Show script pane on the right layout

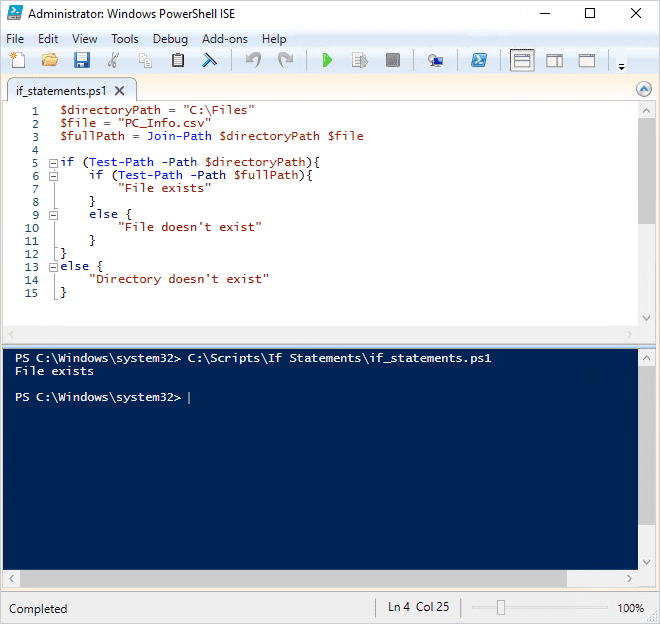pyautogui.click(x=554, y=61)
